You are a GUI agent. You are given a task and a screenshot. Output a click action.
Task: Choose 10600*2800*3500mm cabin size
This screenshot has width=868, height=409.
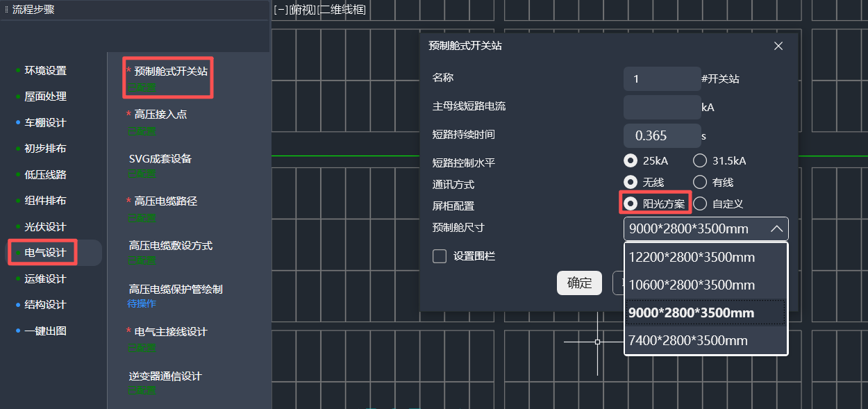point(692,285)
